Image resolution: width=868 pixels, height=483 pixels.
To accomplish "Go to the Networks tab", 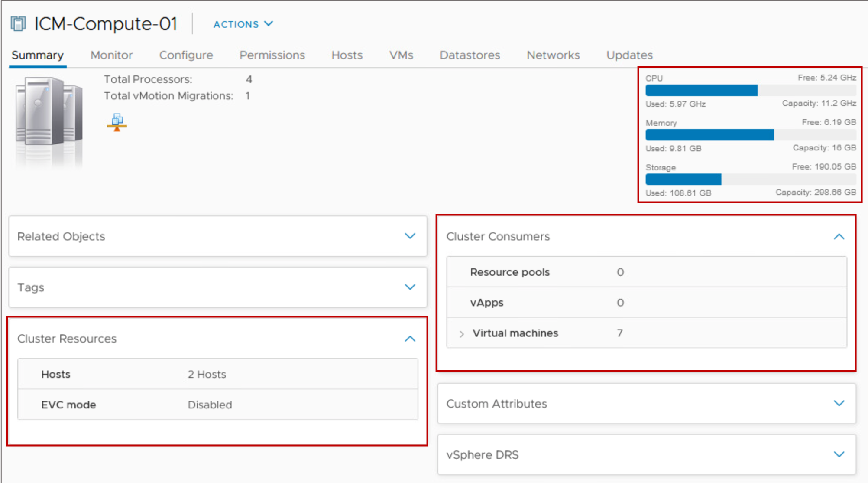I will [553, 55].
